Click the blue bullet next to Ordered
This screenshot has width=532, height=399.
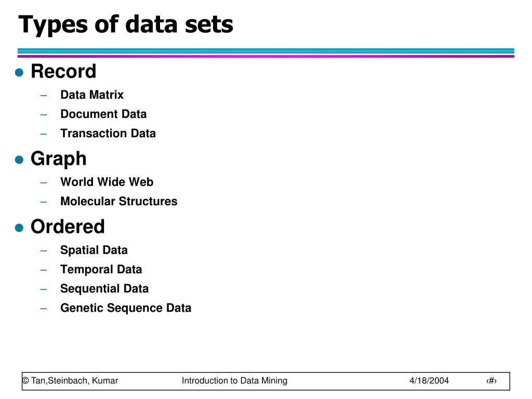pyautogui.click(x=19, y=228)
